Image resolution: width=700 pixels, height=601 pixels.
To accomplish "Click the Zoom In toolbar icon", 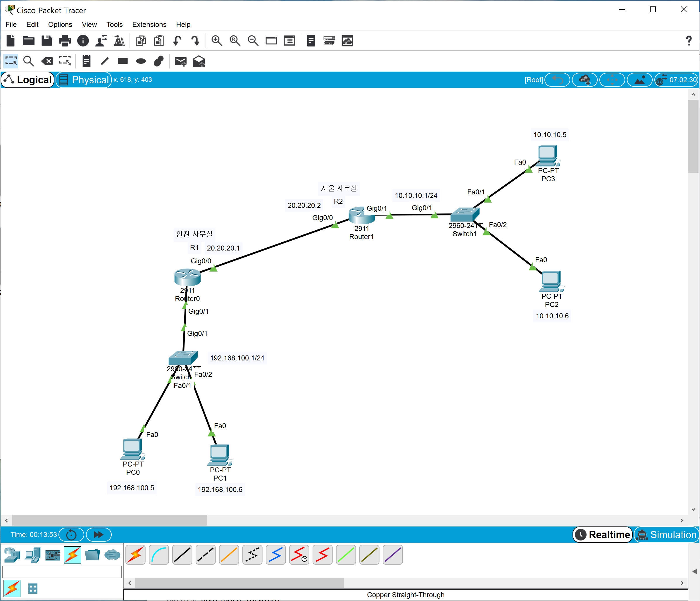I will [217, 41].
